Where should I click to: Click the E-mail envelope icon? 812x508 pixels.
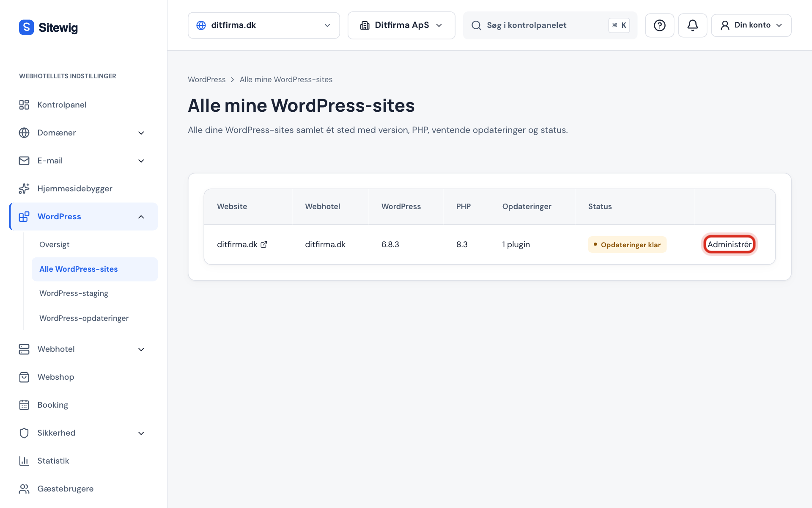point(24,160)
